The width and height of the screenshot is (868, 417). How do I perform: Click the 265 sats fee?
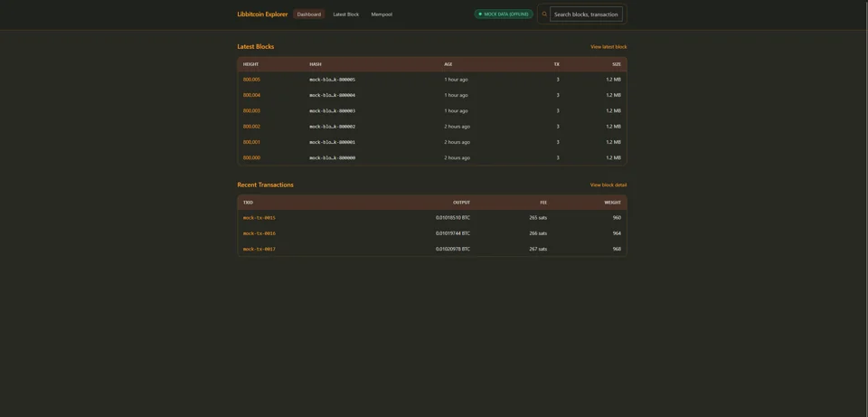(538, 218)
